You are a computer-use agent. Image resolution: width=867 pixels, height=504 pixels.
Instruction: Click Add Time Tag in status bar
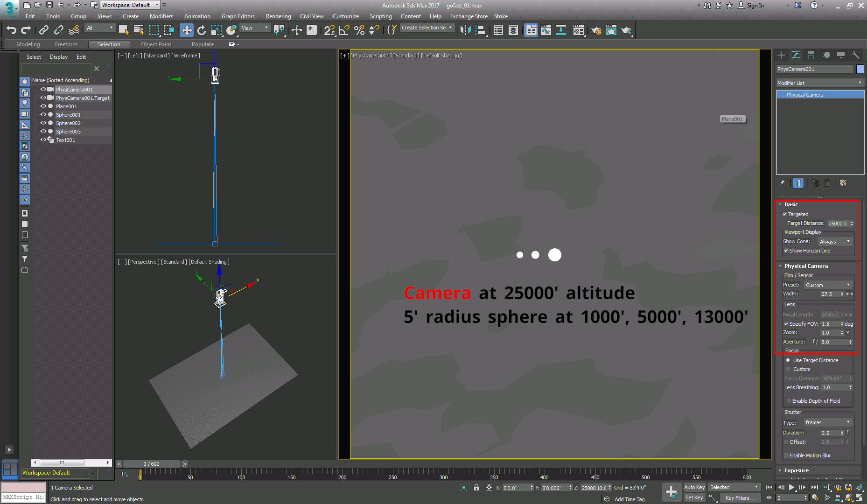[629, 499]
